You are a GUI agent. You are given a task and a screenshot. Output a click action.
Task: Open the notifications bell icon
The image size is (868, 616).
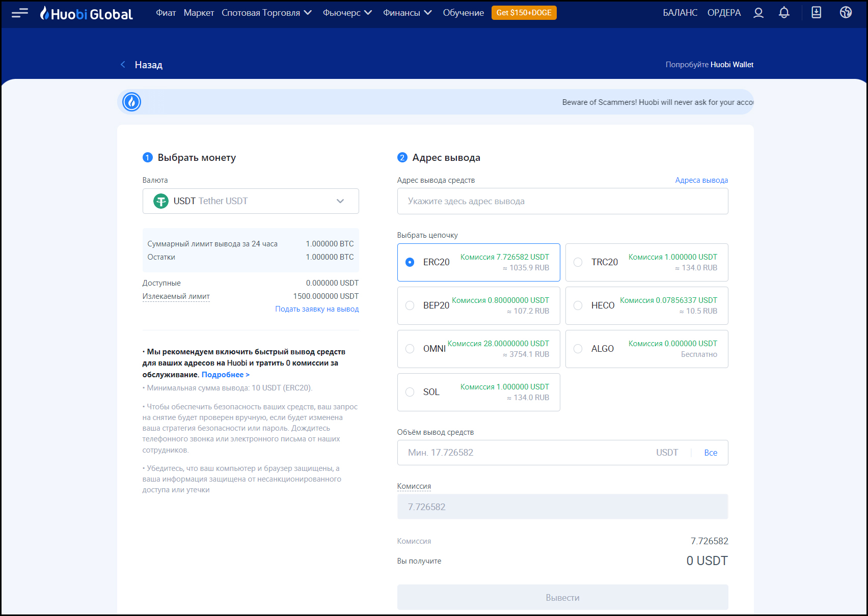784,13
